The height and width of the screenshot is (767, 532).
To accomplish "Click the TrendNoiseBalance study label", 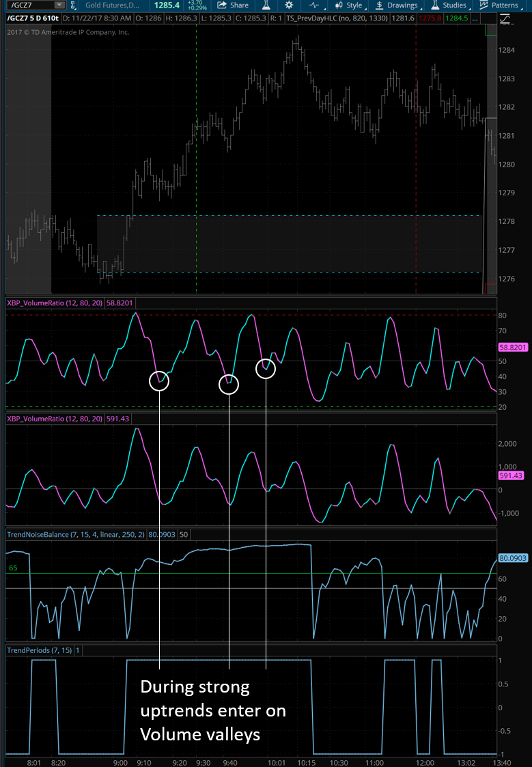I will (75, 535).
